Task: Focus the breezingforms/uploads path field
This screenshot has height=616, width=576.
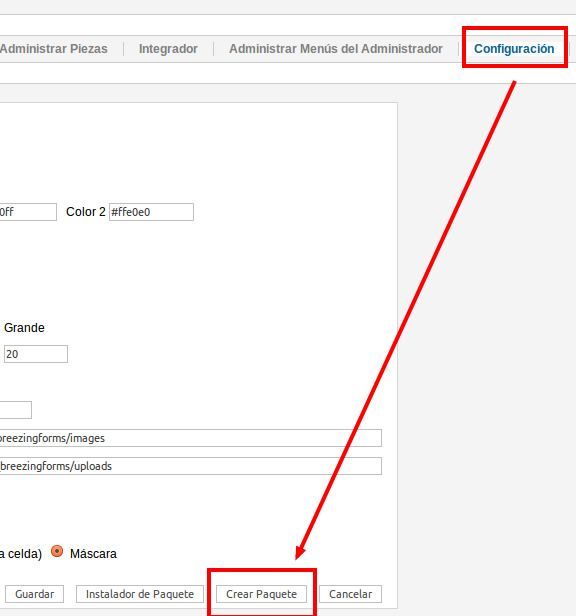Action: [191, 466]
